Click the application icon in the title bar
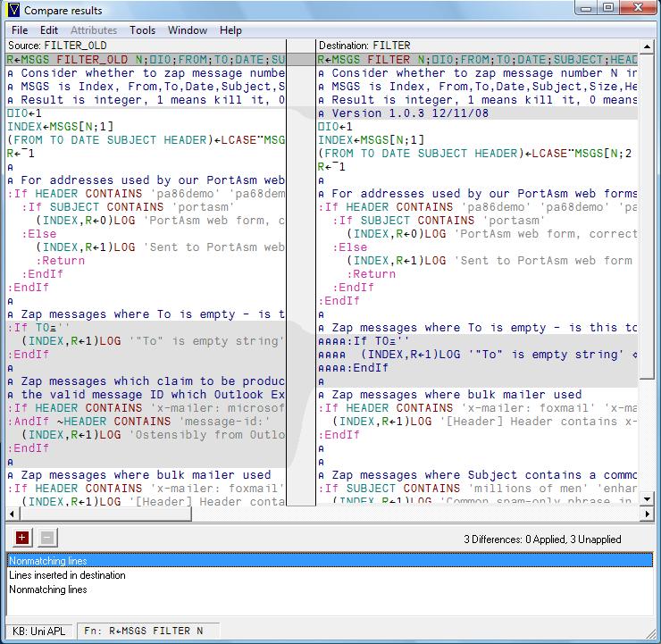661x644 pixels. coord(12,11)
